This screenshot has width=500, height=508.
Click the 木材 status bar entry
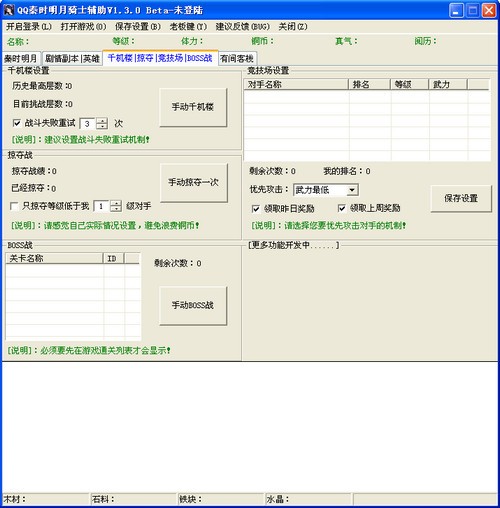tap(46, 499)
